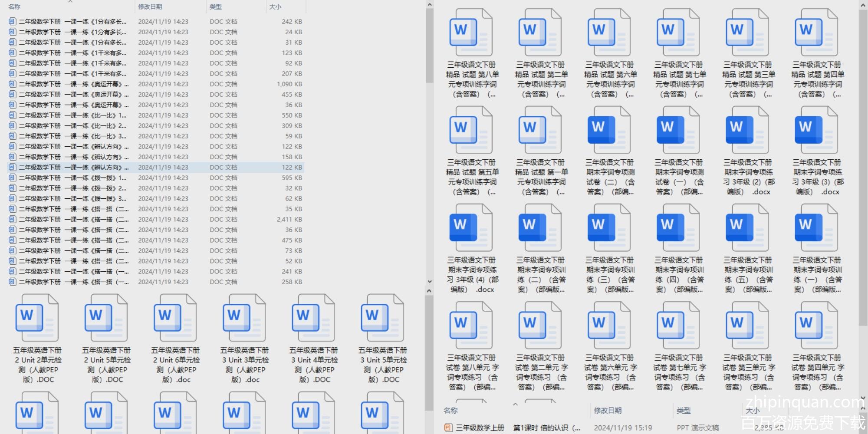This screenshot has width=868, height=434.
Task: Select 五年级英语下册 2 Unit 2单元检测 document icon
Action: click(x=37, y=318)
